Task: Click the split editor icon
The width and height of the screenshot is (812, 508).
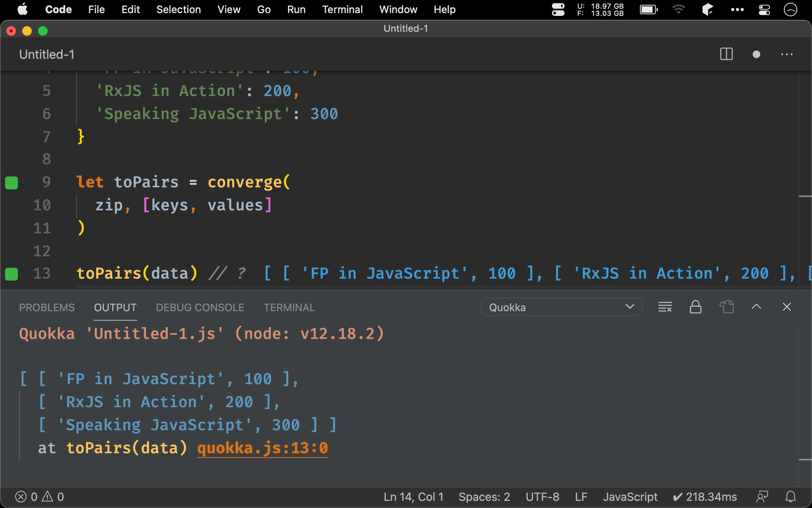Action: (727, 54)
